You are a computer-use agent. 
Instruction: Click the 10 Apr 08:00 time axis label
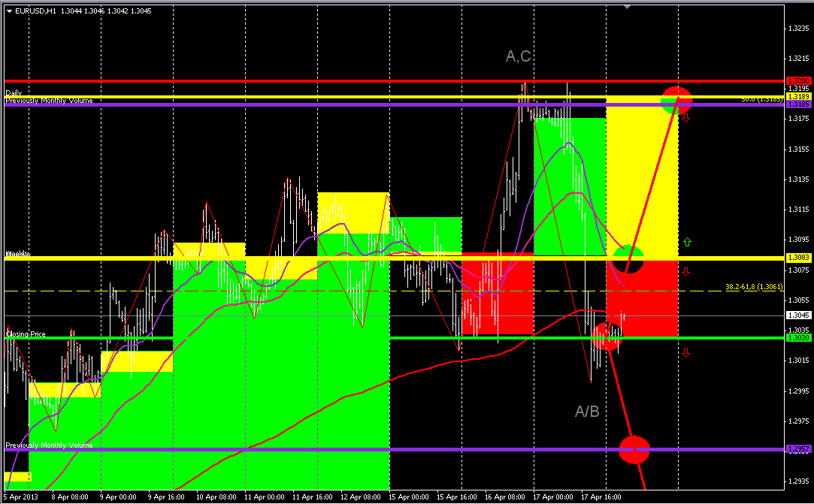[x=216, y=497]
